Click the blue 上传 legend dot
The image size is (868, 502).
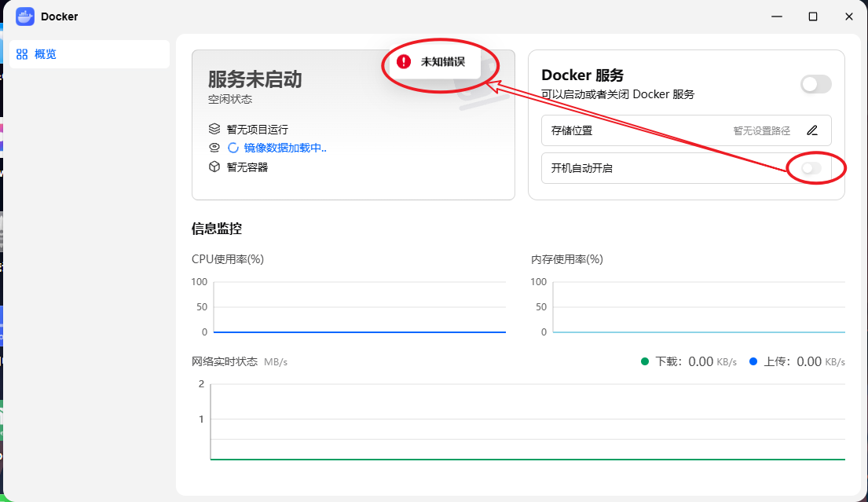tap(753, 361)
